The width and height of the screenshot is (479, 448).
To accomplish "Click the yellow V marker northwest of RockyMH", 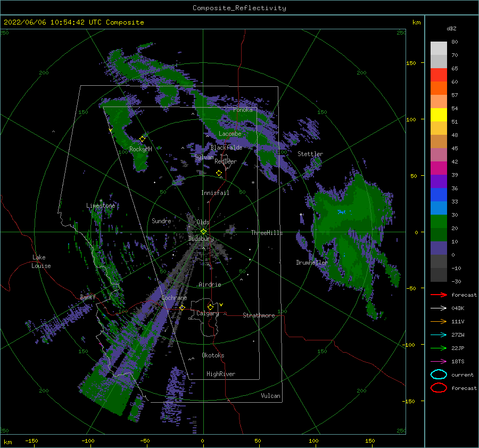I will tap(111, 130).
